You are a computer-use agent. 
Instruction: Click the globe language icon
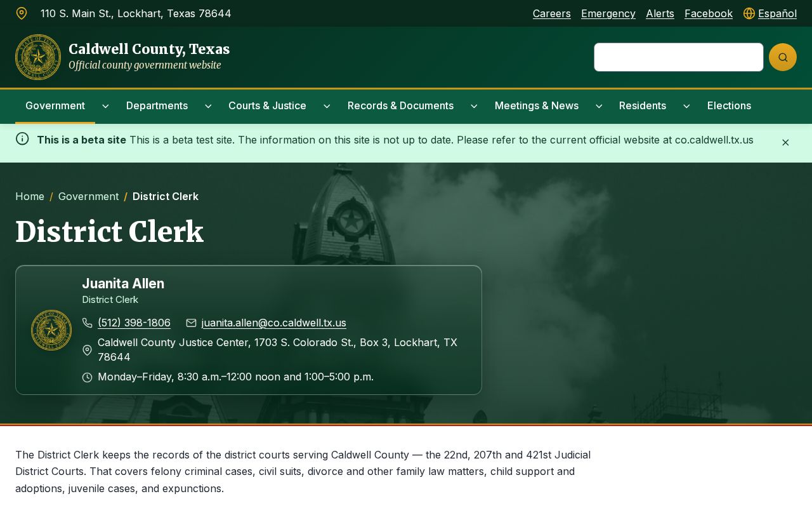pyautogui.click(x=749, y=13)
